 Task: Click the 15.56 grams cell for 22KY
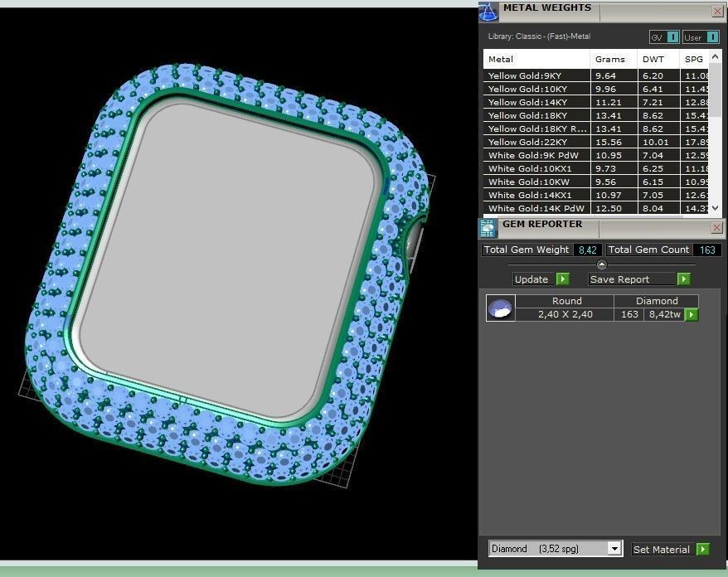click(x=614, y=142)
